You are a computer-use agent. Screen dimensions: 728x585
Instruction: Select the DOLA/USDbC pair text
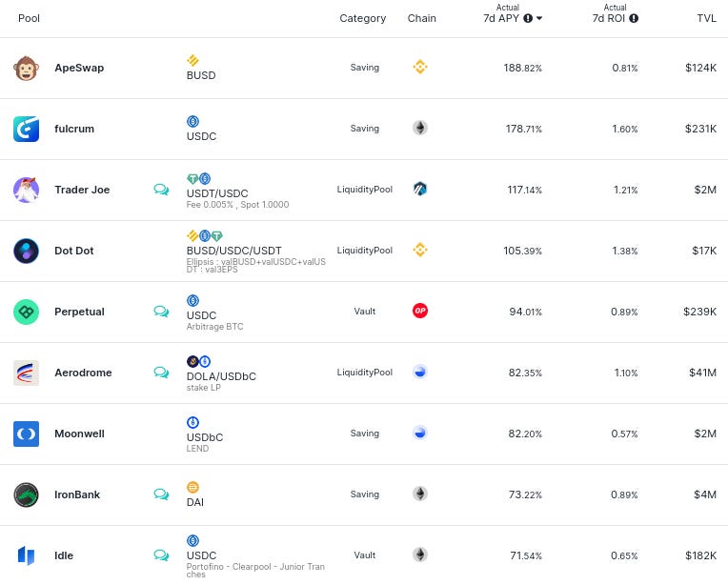(x=221, y=376)
